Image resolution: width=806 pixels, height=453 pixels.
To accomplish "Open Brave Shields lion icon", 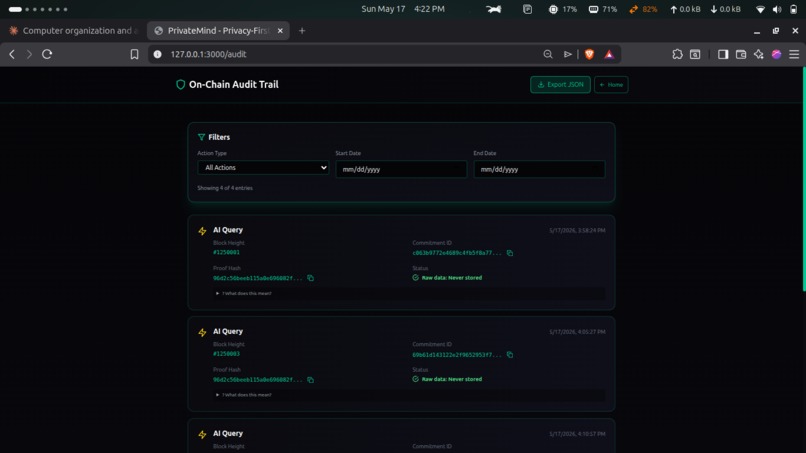I will [589, 54].
